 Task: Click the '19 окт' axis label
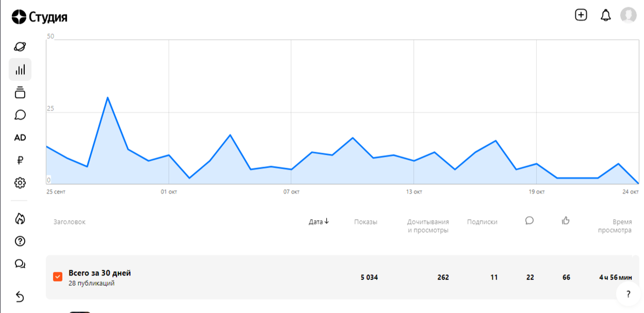537,191
